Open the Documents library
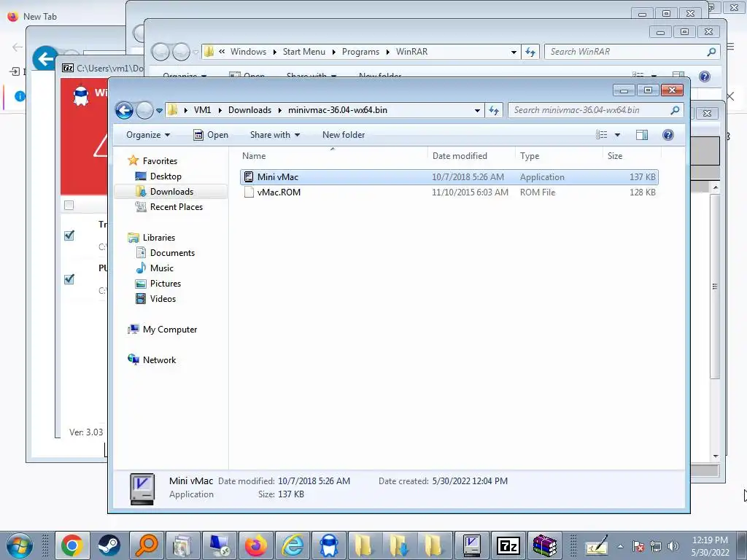 pyautogui.click(x=172, y=252)
